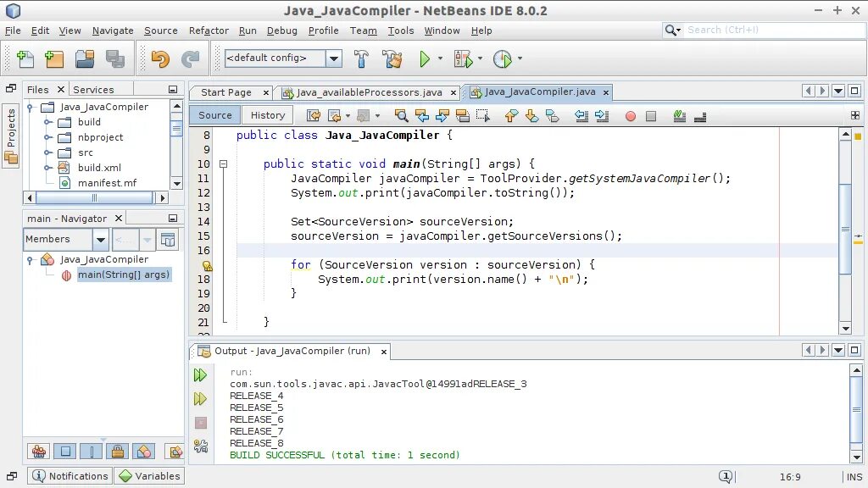Viewport: 868px width, 488px height.
Task: Toggle Show Inner Classes filter in Navigator
Action: tap(143, 452)
